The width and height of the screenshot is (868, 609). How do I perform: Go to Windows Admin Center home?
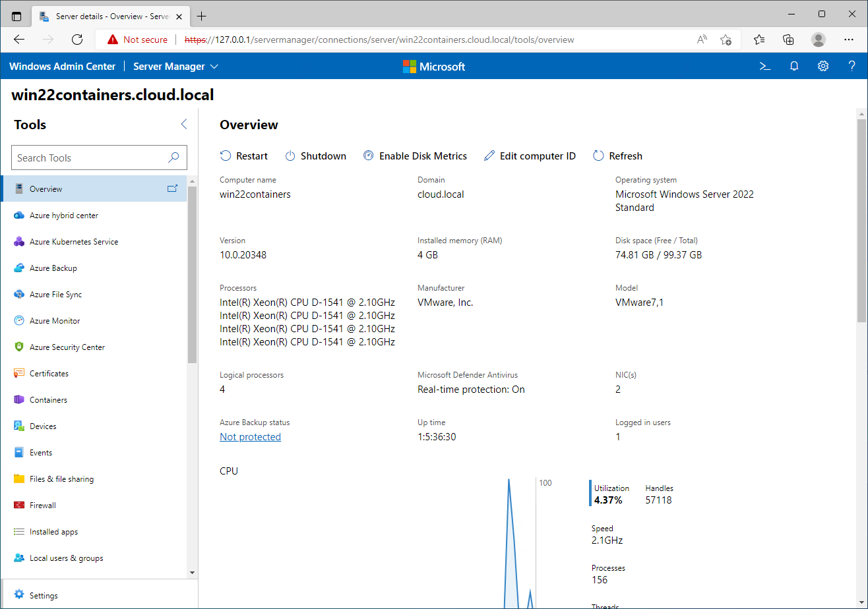(63, 67)
